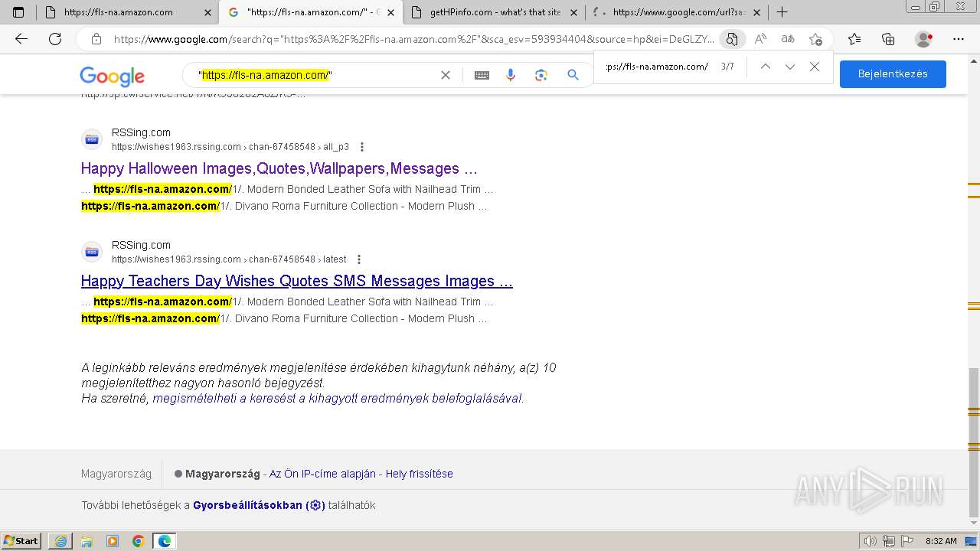This screenshot has height=551, width=980.
Task: Close the getHPinfo.com tab
Action: pos(573,12)
